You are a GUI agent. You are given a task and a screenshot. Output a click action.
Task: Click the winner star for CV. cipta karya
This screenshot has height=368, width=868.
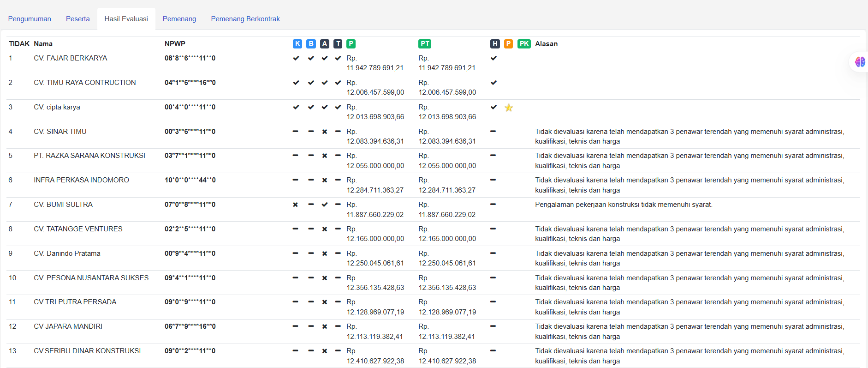(509, 108)
